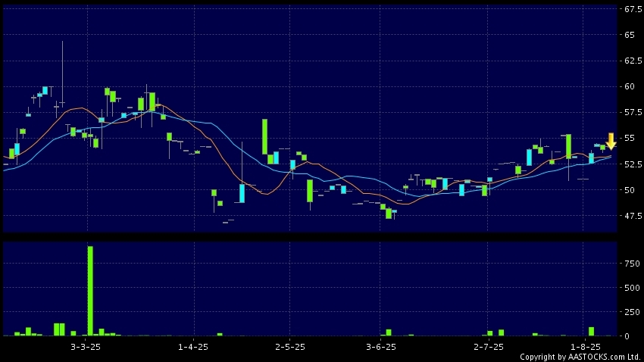Screen dimensions: 644x362
Task: Click the 52.5 price axis label
Action: pyautogui.click(x=633, y=164)
